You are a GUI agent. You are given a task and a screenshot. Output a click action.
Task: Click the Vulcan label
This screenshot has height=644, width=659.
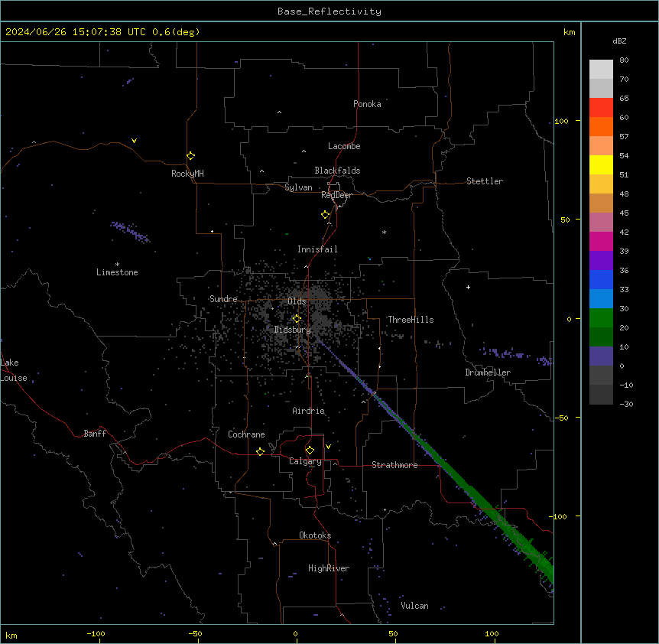click(x=414, y=606)
